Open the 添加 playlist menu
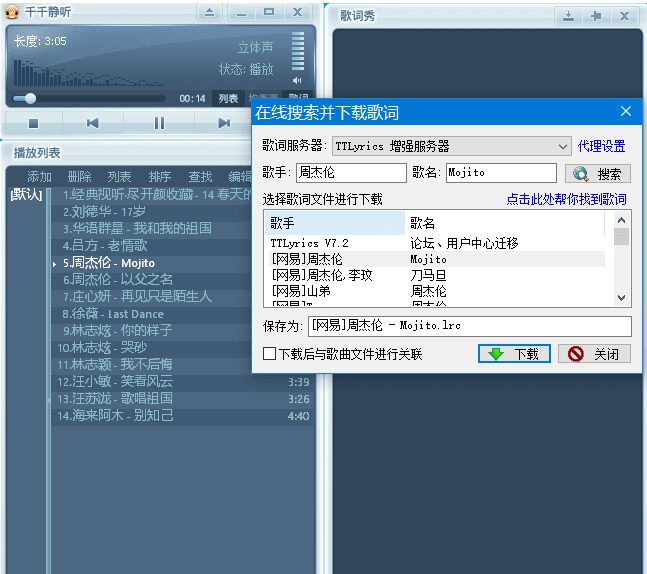Viewport: 647px width, 574px height. coord(39,177)
